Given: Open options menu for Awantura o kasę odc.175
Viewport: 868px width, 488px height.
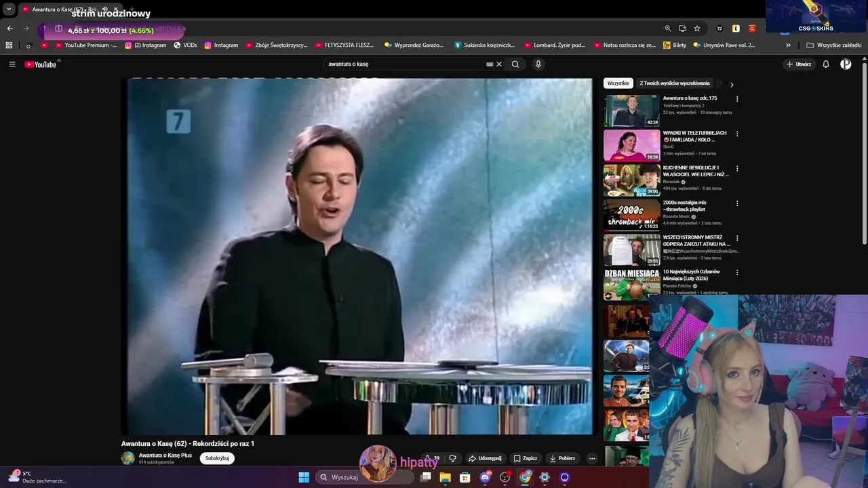Looking at the screenshot, I should 737,99.
